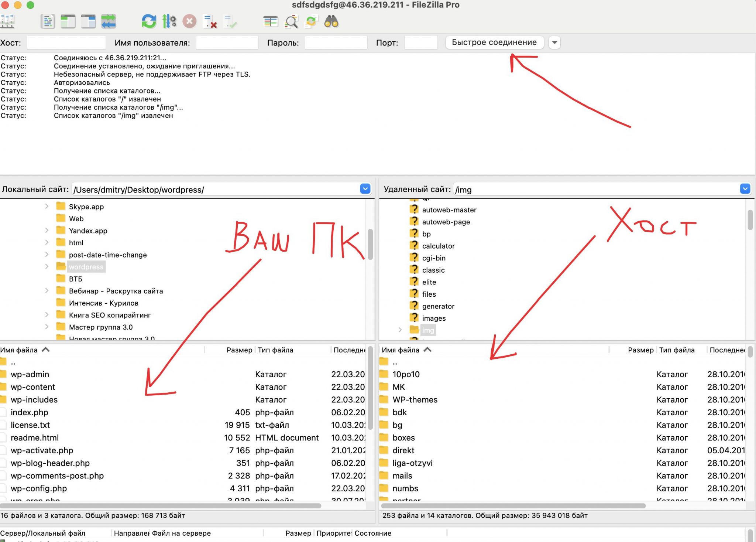Click the images question mark icon
Viewport: 756px width, 542px height.
[414, 318]
